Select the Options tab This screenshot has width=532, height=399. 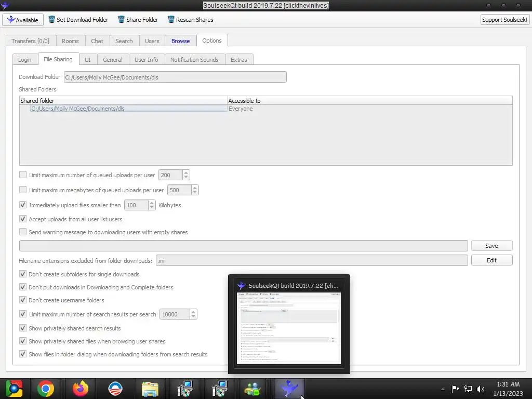click(212, 41)
